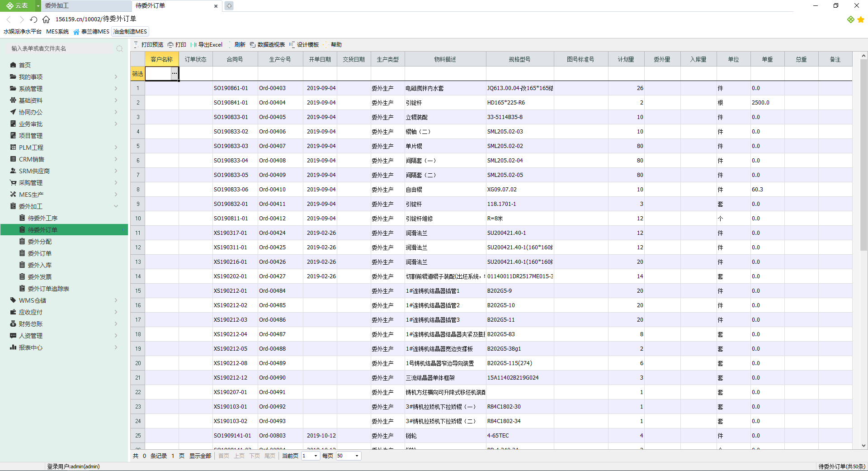Click the MES系统 bookmark
The height and width of the screenshot is (471, 868).
pos(57,32)
